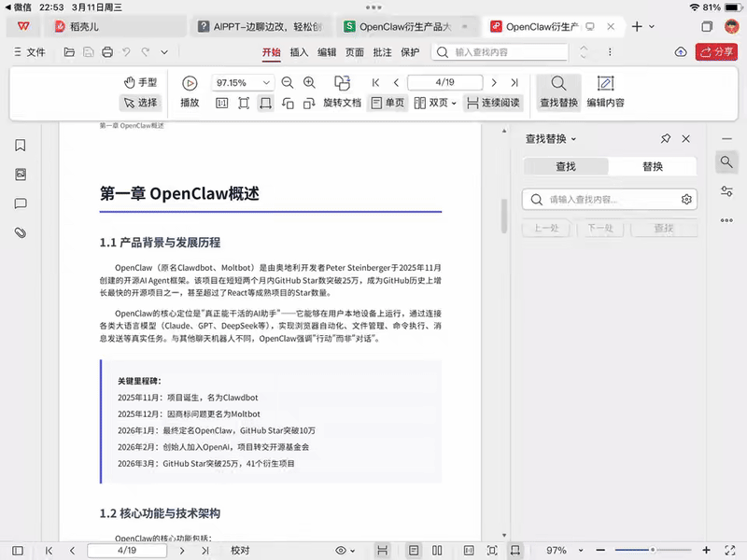747x560 pixels.
Task: Switch to 插入 ribbon tab
Action: click(299, 52)
